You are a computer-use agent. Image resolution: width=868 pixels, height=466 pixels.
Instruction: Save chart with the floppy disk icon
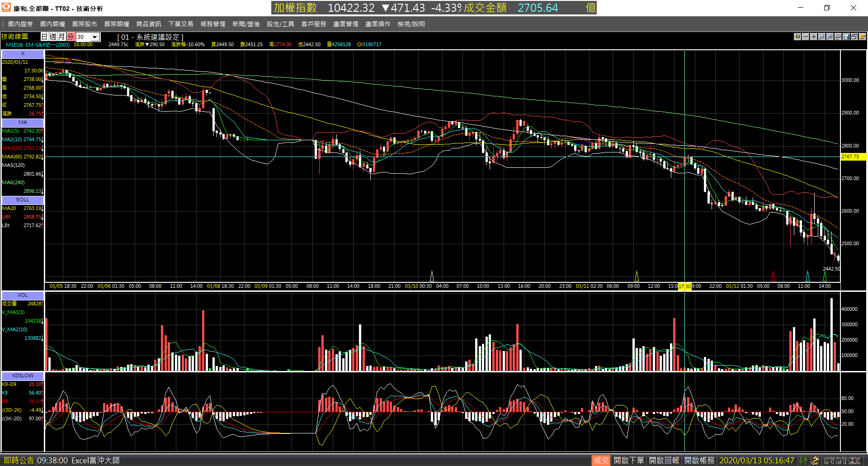pyautogui.click(x=846, y=37)
